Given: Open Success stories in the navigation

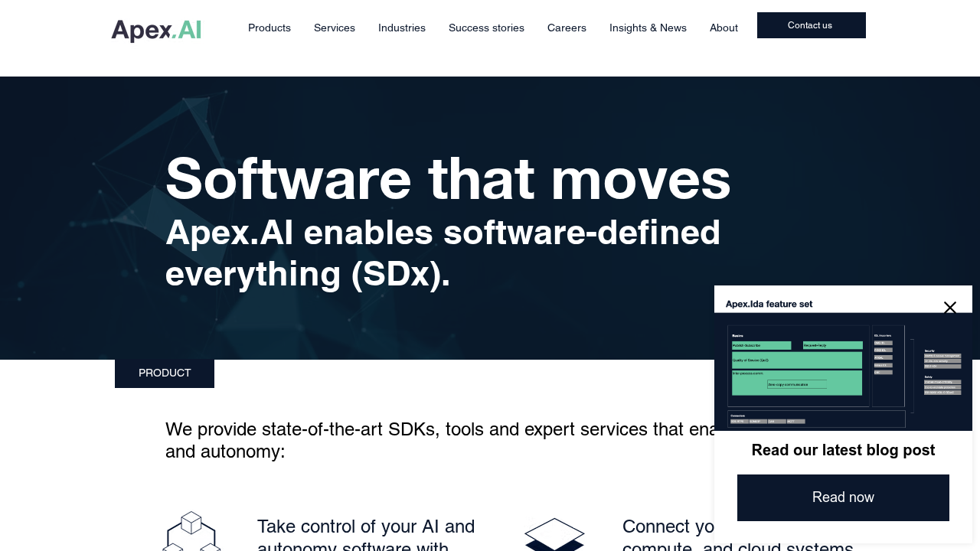Looking at the screenshot, I should tap(486, 28).
